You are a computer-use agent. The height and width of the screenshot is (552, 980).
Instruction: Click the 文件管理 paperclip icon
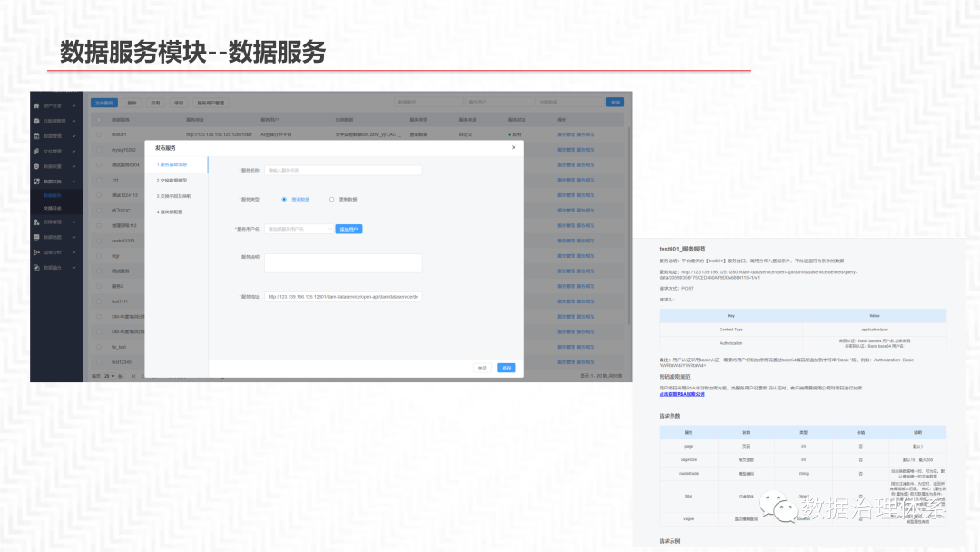pyautogui.click(x=36, y=152)
